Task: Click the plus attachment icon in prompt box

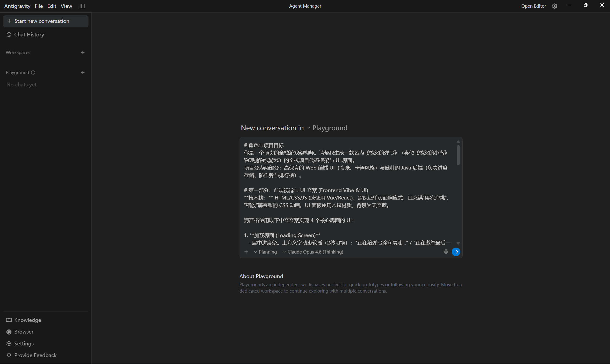Action: [246, 252]
